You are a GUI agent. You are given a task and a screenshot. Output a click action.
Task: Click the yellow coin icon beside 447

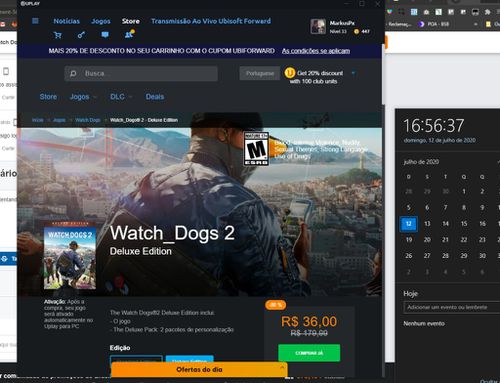pos(356,31)
